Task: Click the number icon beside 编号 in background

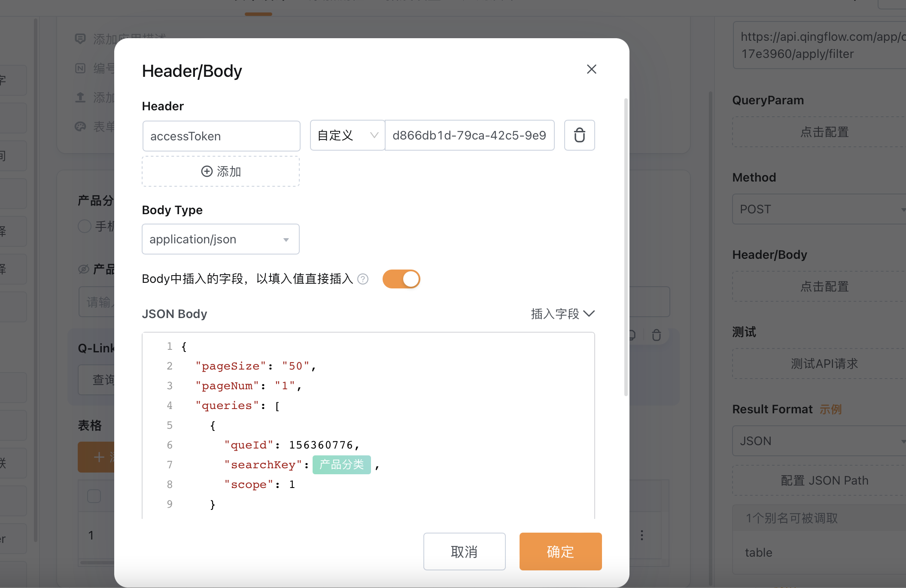Action: [x=80, y=68]
